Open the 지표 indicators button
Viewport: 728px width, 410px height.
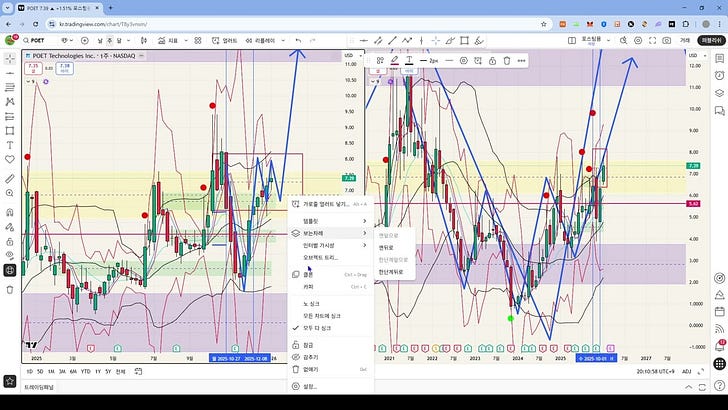pos(168,41)
